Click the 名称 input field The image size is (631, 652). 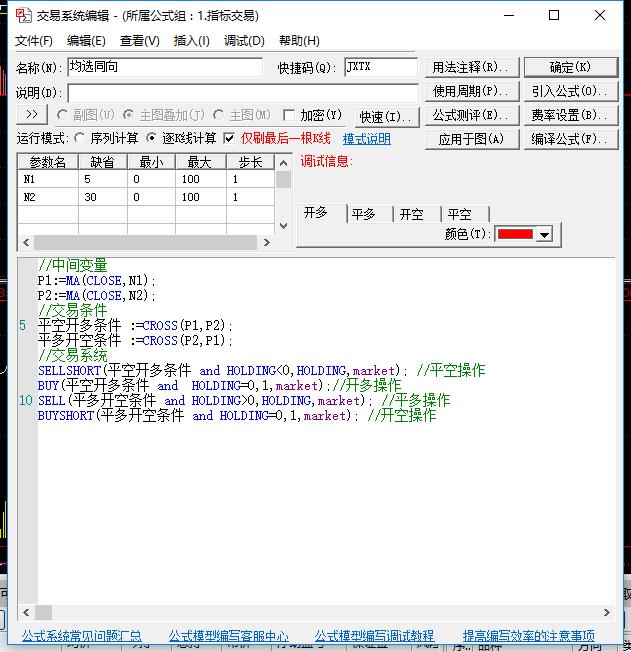click(165, 67)
